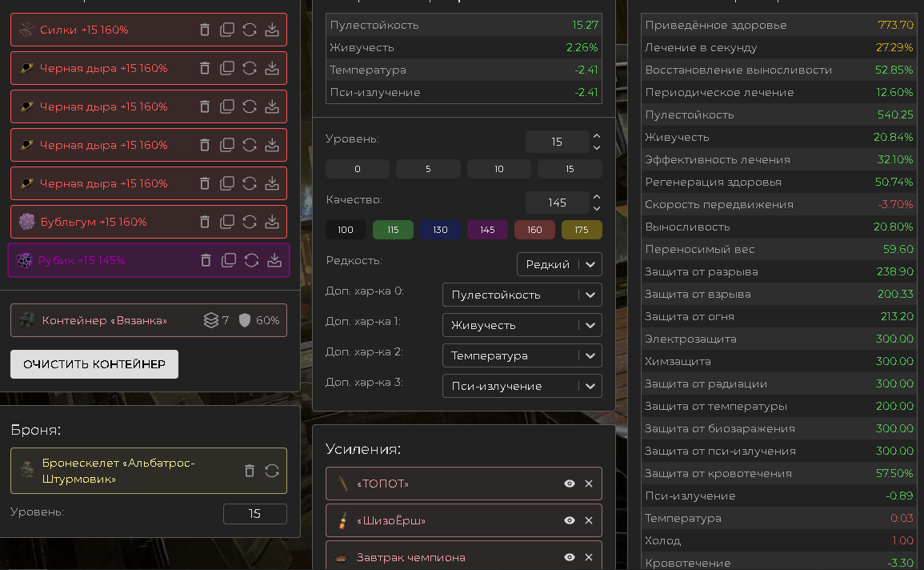Click the download-arrow icon on Рубик +15 145%

[274, 260]
